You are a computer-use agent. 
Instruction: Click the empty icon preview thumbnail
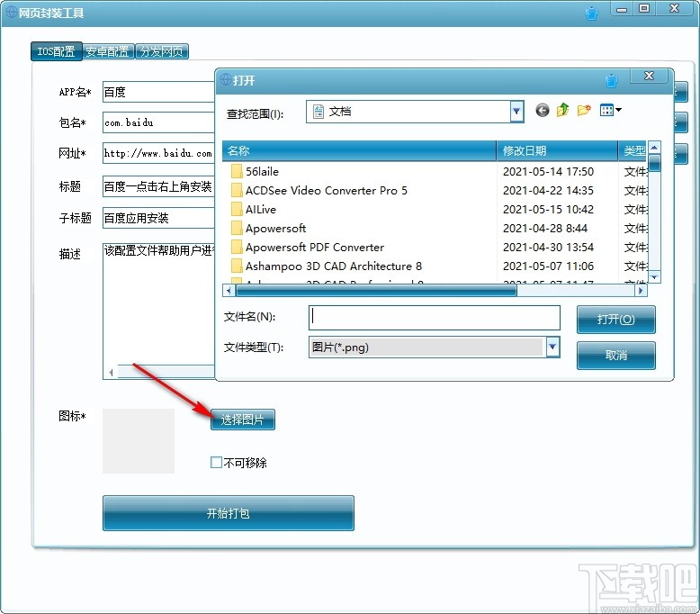point(139,441)
